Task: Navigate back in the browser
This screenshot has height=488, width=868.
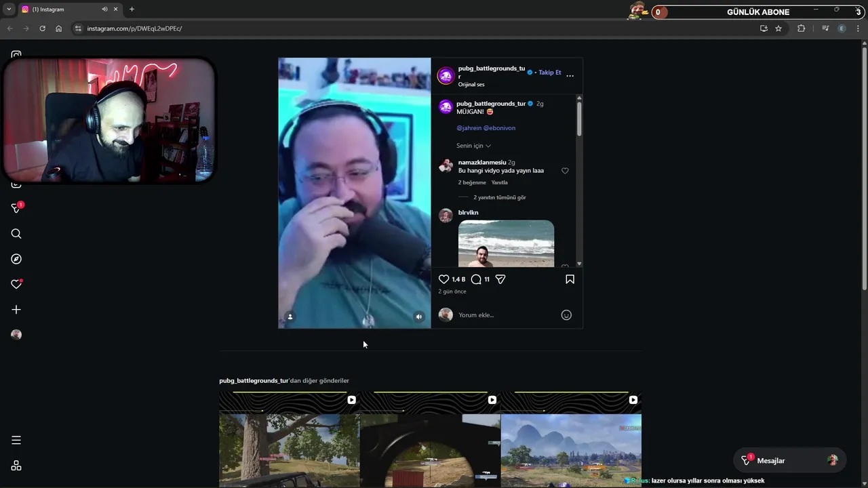Action: 9,28
